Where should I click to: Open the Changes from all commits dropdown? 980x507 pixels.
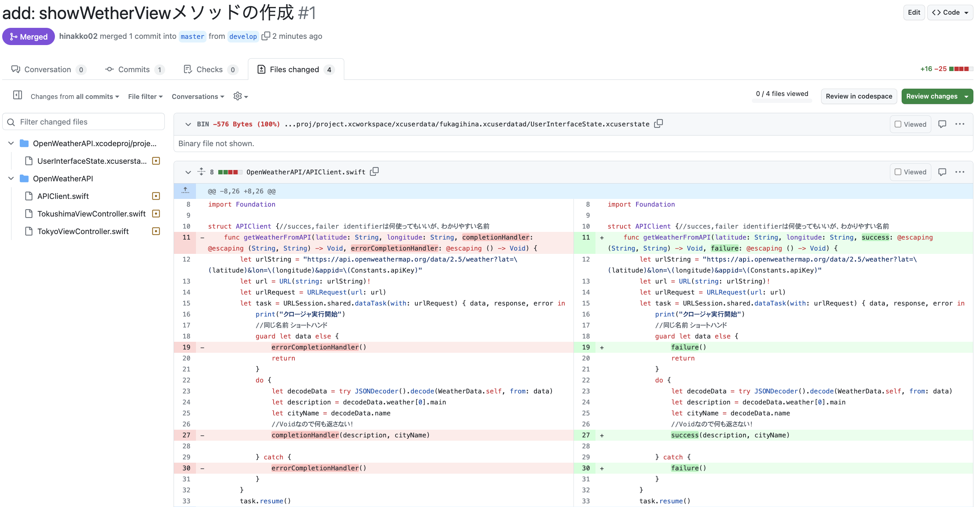point(74,96)
